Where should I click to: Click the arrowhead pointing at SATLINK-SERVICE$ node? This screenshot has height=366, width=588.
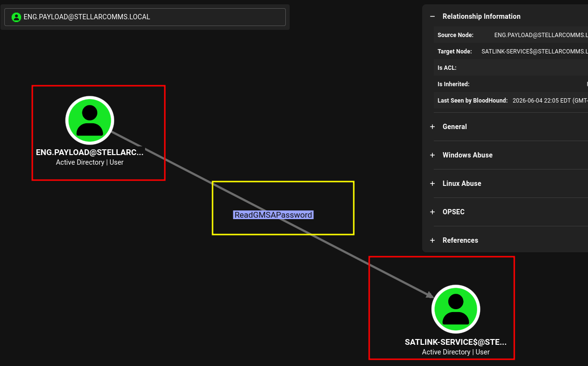click(429, 295)
